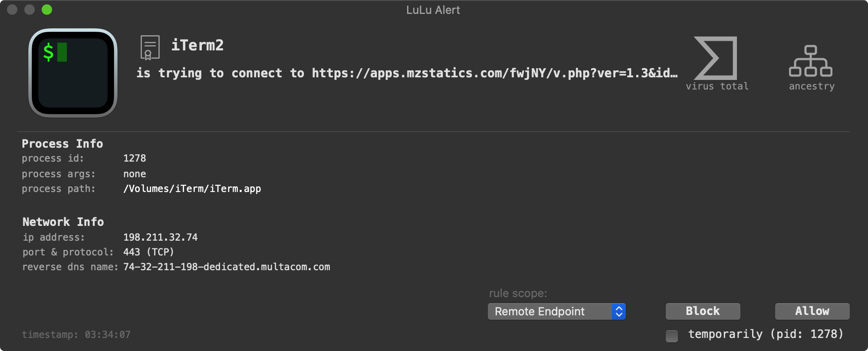Show the process ancestry icon
The width and height of the screenshot is (868, 351).
click(810, 61)
